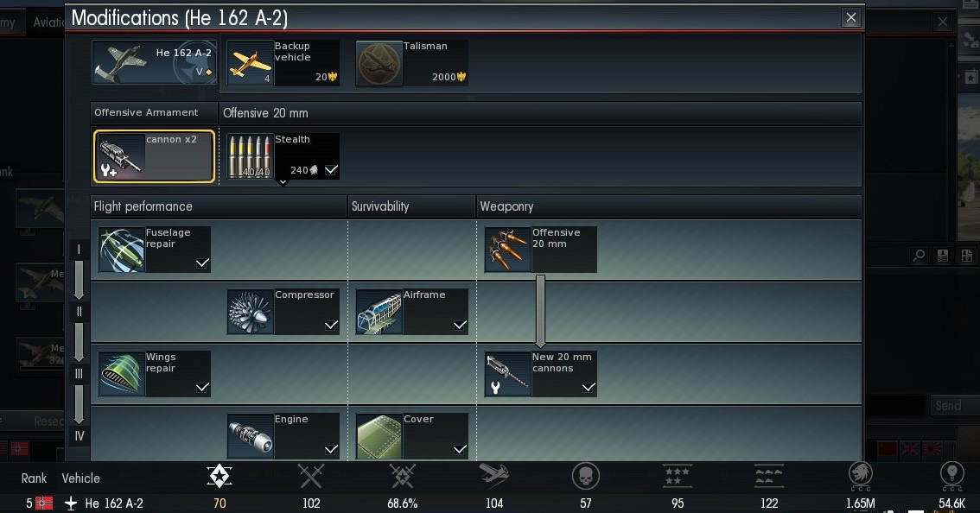
Task: Select the cannon x2 offensive armament
Action: tap(155, 156)
